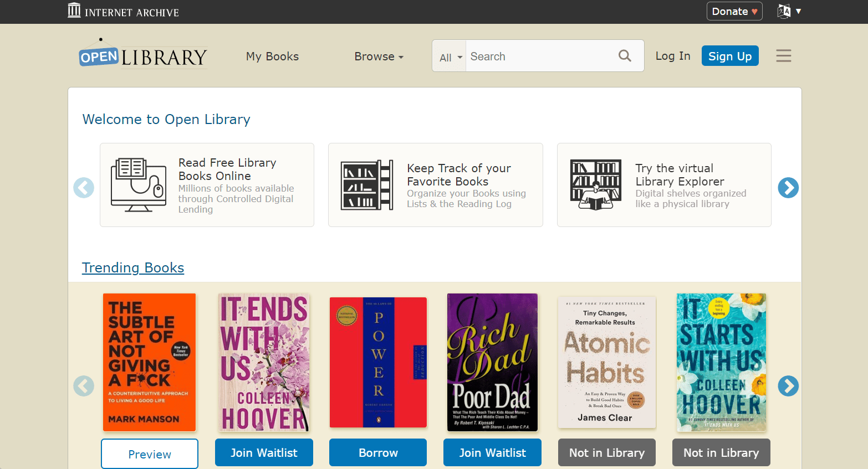This screenshot has height=469, width=868.
Task: Click the heart Donate button
Action: pyautogui.click(x=734, y=11)
